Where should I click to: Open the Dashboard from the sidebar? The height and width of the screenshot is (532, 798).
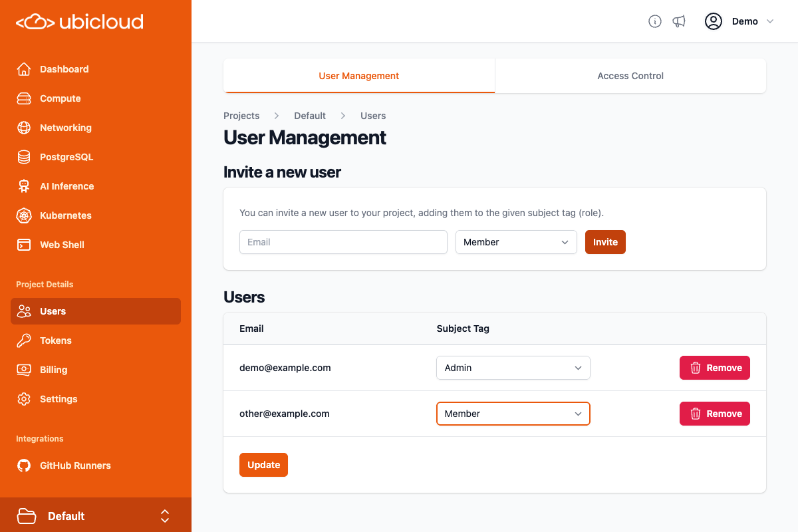(64, 69)
